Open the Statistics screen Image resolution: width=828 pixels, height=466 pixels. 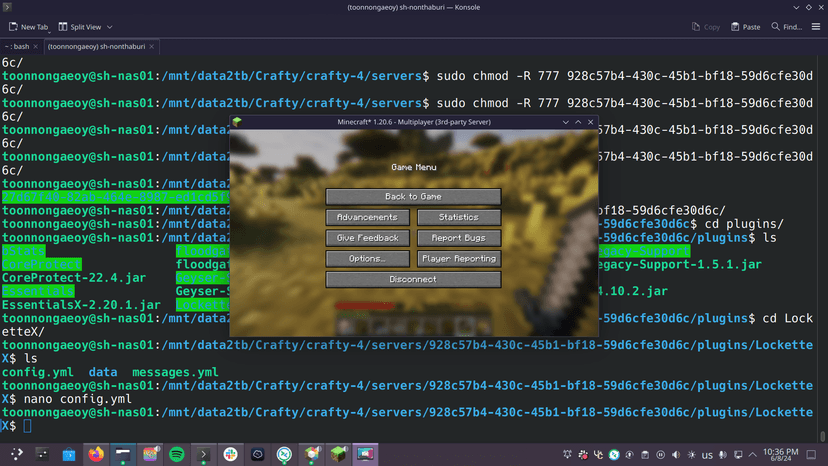459,217
